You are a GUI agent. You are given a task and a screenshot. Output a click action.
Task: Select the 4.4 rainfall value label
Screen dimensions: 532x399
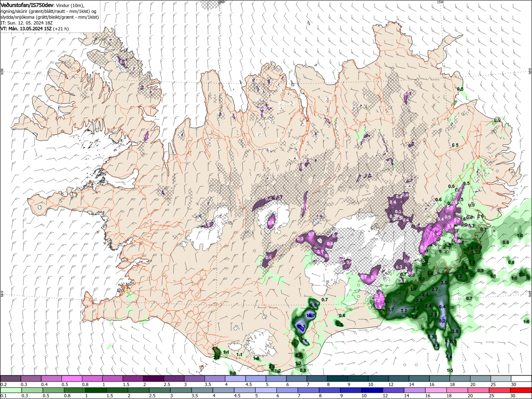tap(448, 357)
